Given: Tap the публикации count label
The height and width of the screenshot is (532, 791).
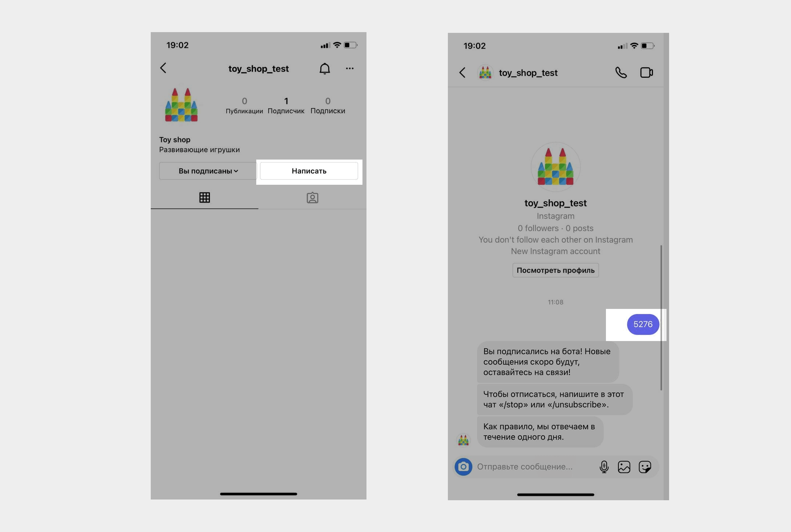Looking at the screenshot, I should (243, 111).
